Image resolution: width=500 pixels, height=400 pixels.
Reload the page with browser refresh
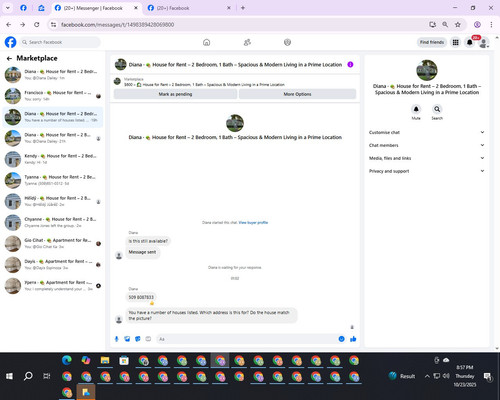coord(37,24)
